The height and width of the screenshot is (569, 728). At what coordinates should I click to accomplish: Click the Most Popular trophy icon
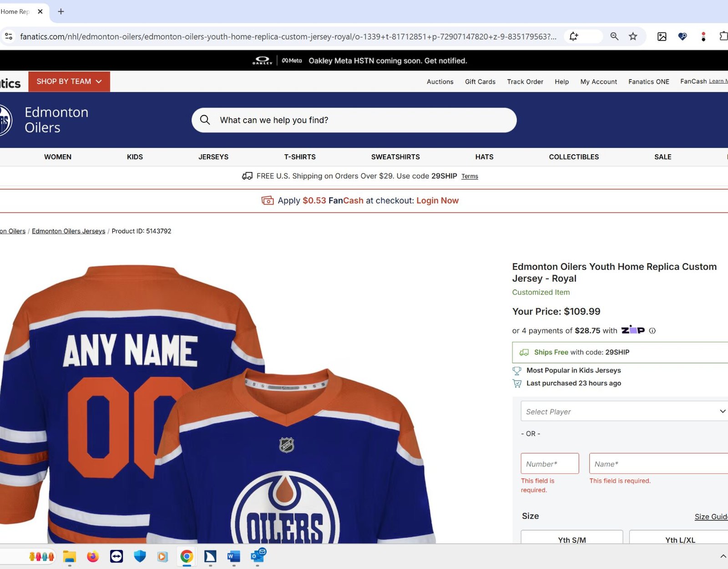(517, 371)
